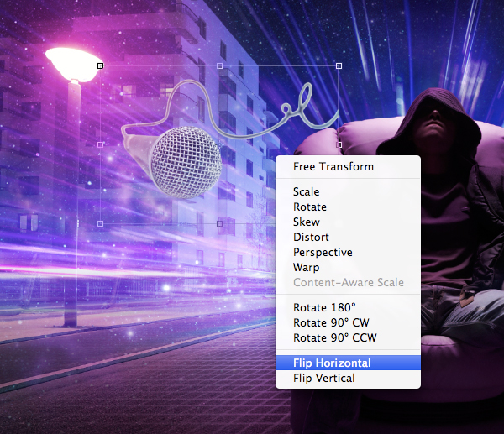Choose Free Transform from the context menu

pos(333,166)
